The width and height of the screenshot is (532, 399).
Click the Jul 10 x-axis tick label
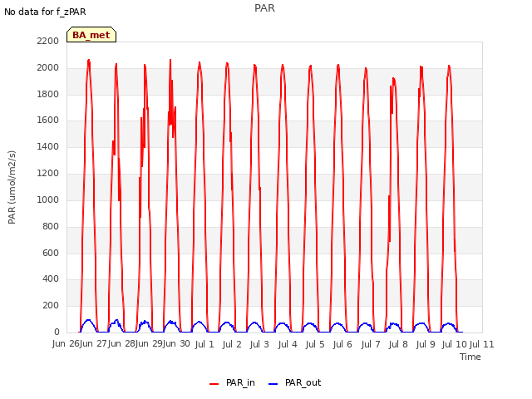(x=455, y=344)
